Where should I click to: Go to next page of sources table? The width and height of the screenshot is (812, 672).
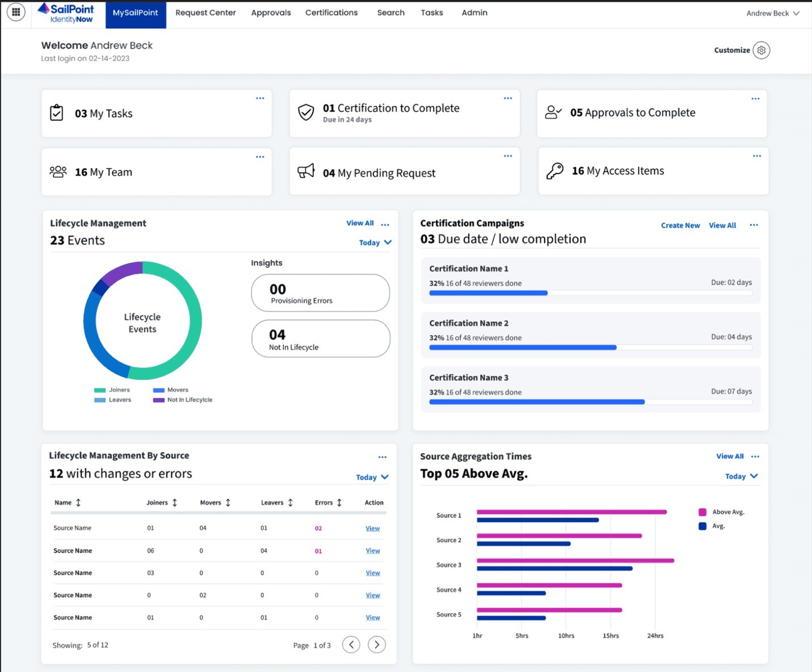(377, 645)
